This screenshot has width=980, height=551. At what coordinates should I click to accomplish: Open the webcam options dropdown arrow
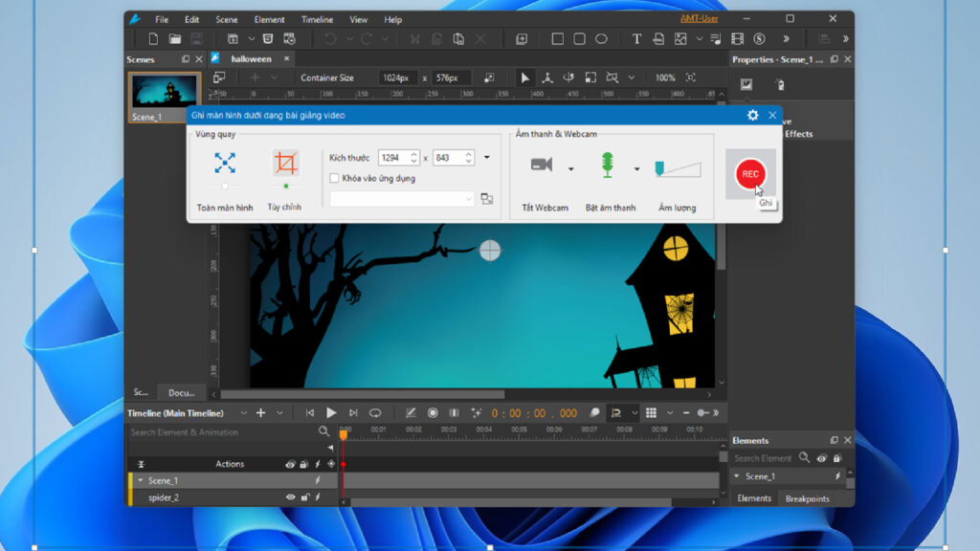(x=571, y=169)
